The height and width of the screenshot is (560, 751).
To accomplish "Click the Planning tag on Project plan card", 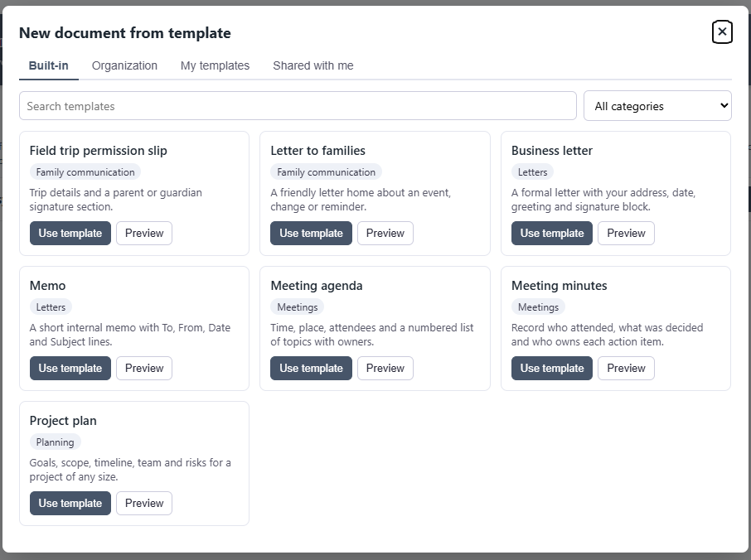I will point(55,442).
